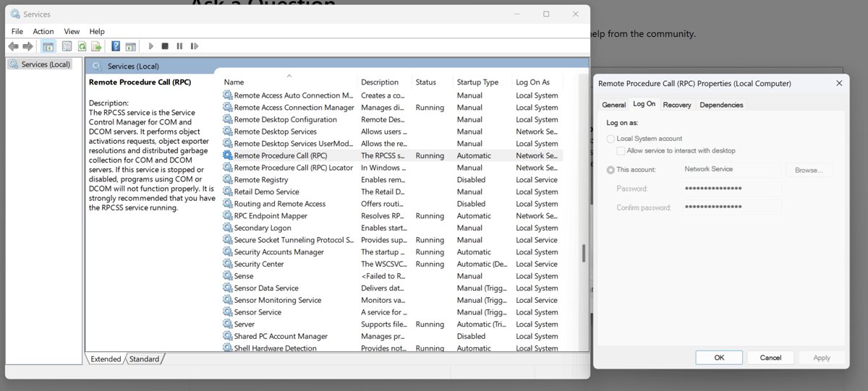Click the green Refresh toolbar icon
Image resolution: width=868 pixels, height=391 pixels.
pyautogui.click(x=82, y=46)
